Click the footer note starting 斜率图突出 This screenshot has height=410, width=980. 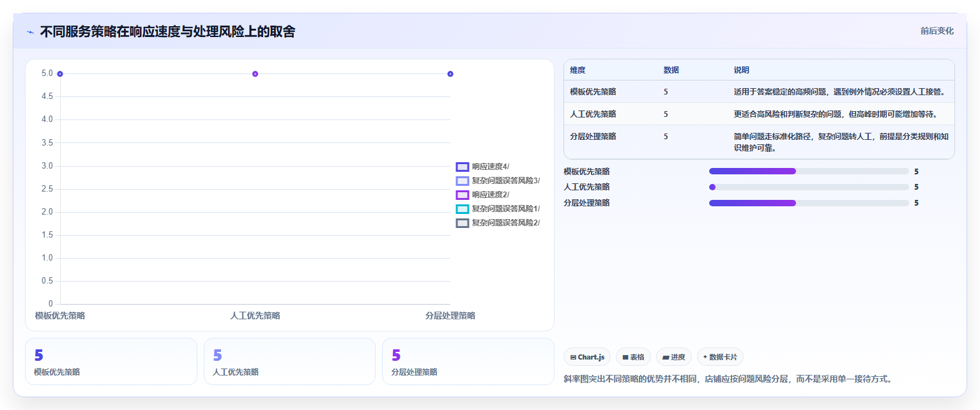[728, 379]
